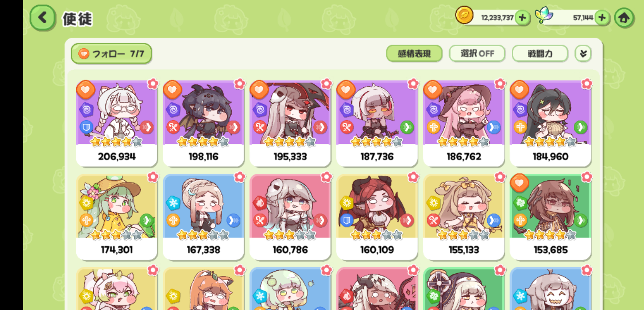Tap the gold coin currency icon
Image resolution: width=644 pixels, height=310 pixels.
click(464, 15)
